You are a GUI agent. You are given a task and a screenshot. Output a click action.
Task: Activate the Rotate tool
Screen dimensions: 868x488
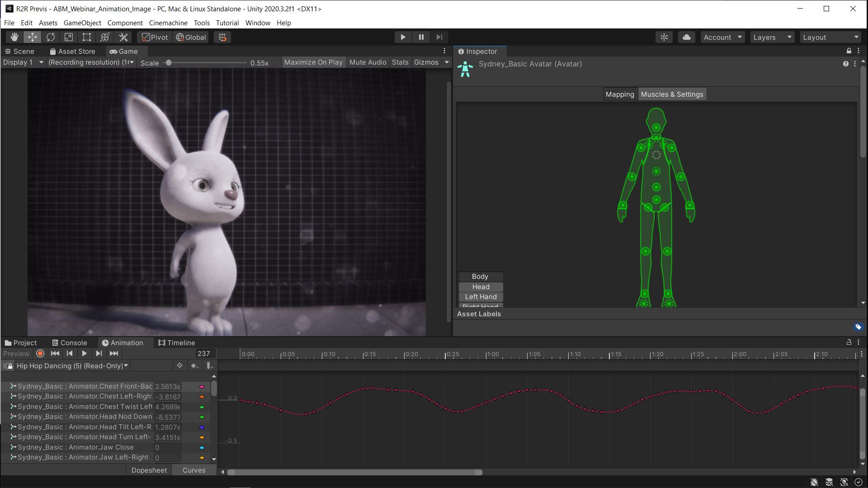click(51, 37)
